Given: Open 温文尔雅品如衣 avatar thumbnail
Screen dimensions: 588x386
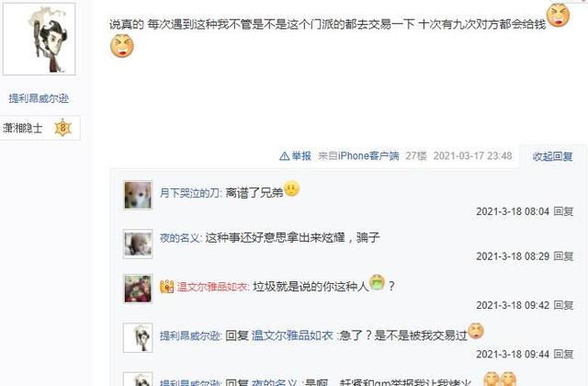Looking at the screenshot, I should pos(138,289).
